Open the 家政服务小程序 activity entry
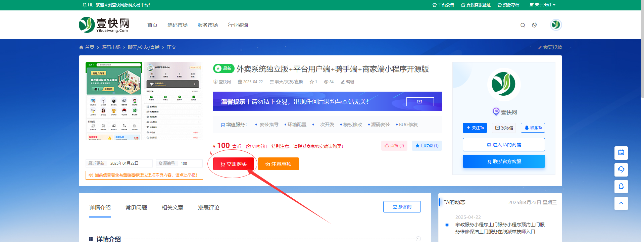The width and height of the screenshot is (644, 242). click(500, 228)
